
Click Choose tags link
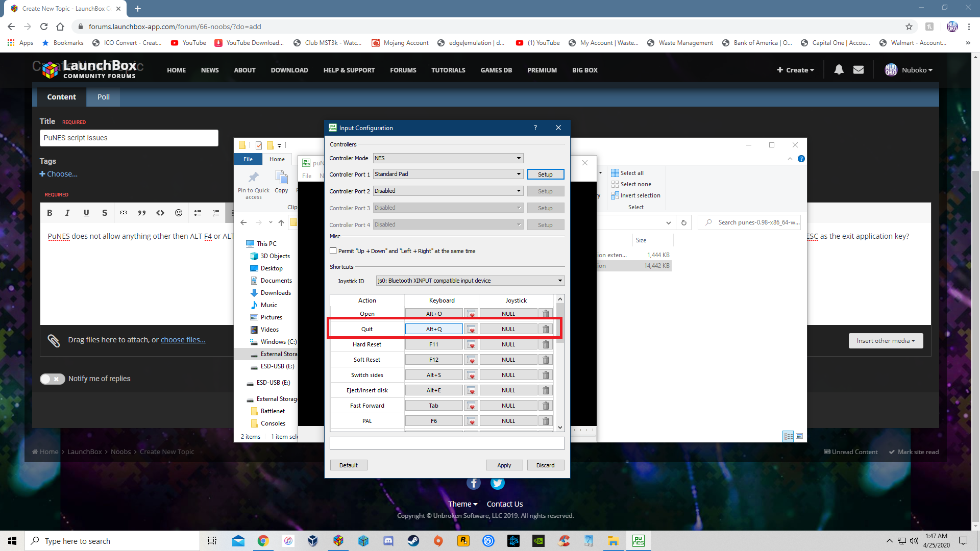click(59, 174)
